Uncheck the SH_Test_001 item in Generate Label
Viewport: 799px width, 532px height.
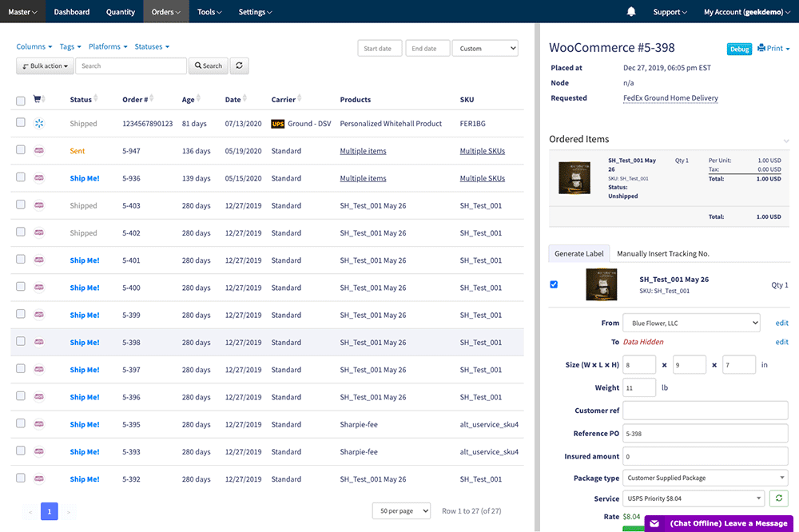tap(554, 284)
